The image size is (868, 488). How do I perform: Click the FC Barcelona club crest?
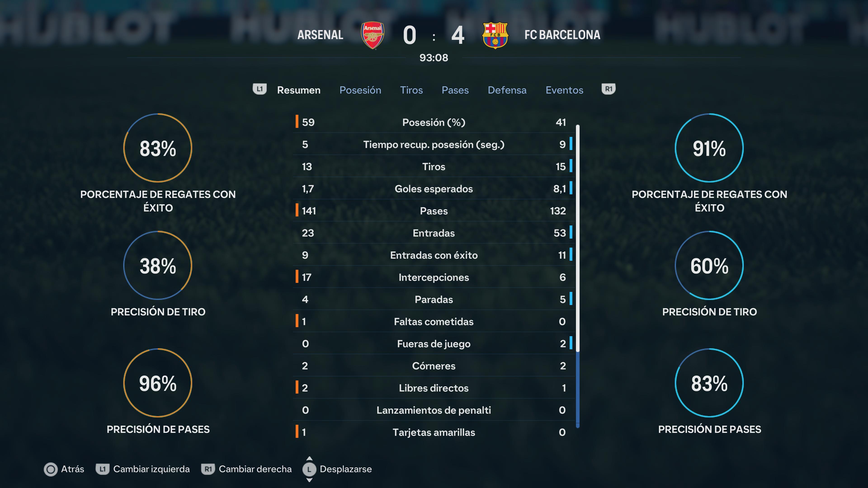(x=495, y=35)
